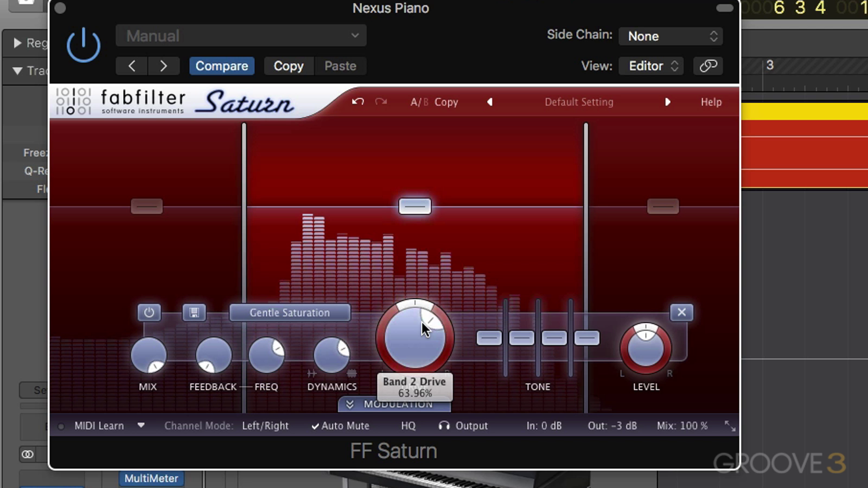The image size is (868, 488).
Task: Select next preset triangle in Saturn
Action: pyautogui.click(x=667, y=102)
